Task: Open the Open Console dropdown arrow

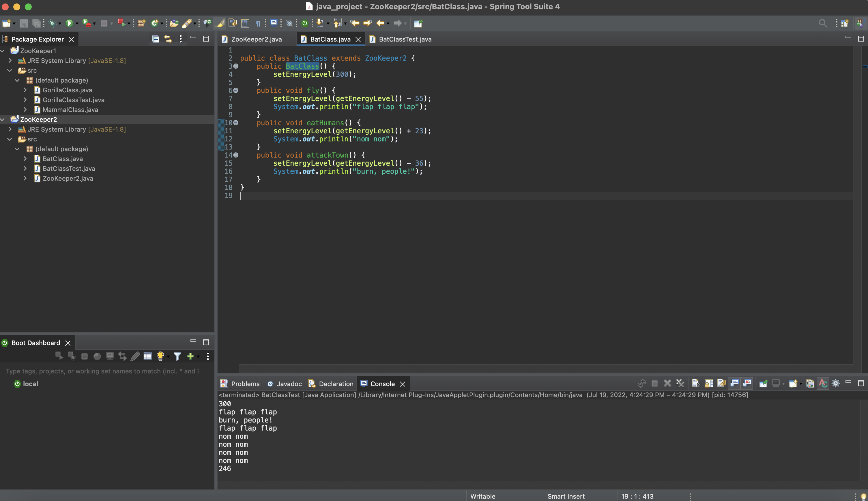Action: click(x=800, y=383)
